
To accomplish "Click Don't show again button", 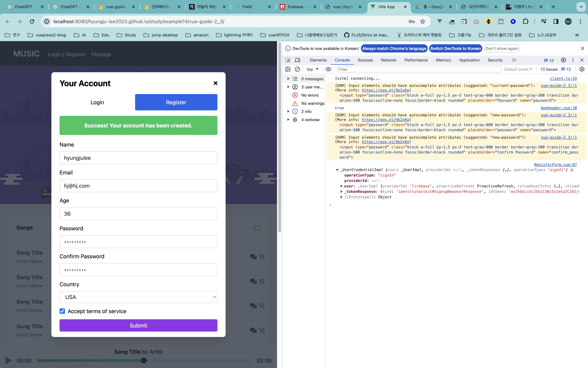I will (x=502, y=48).
